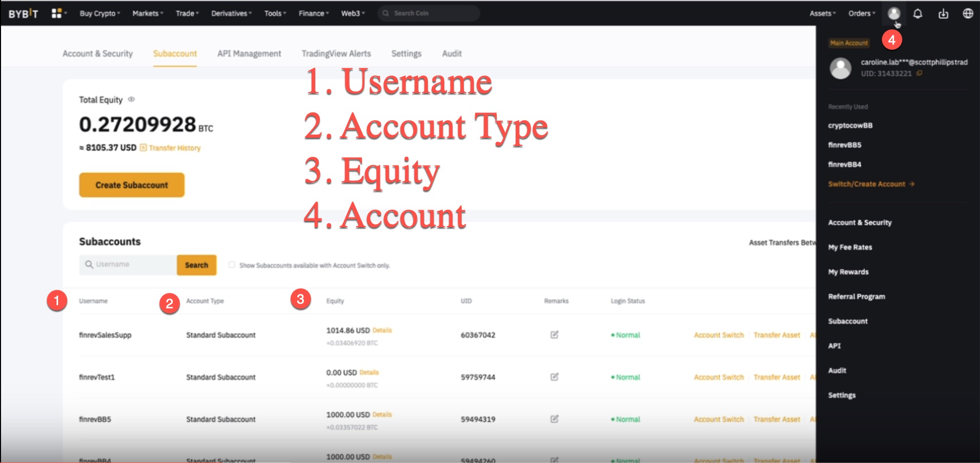Open the Bybit logo home link
This screenshot has width=980, height=463.
23,13
